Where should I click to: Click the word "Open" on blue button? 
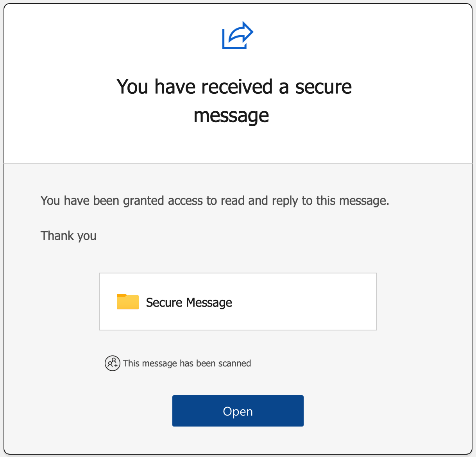(x=238, y=411)
